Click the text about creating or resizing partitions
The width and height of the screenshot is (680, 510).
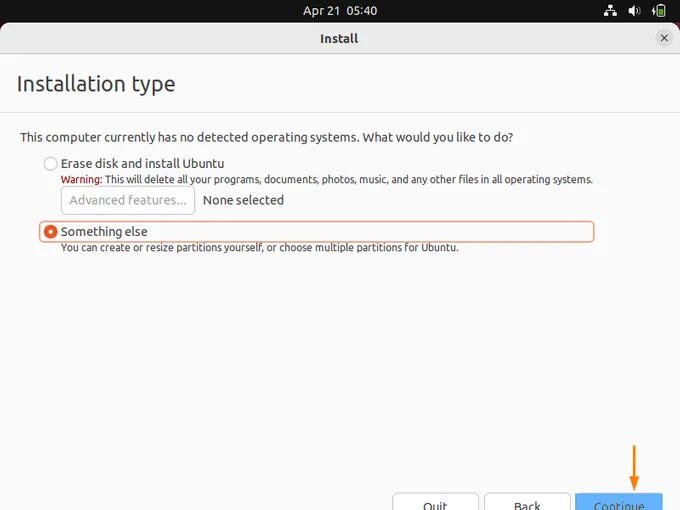[259, 248]
